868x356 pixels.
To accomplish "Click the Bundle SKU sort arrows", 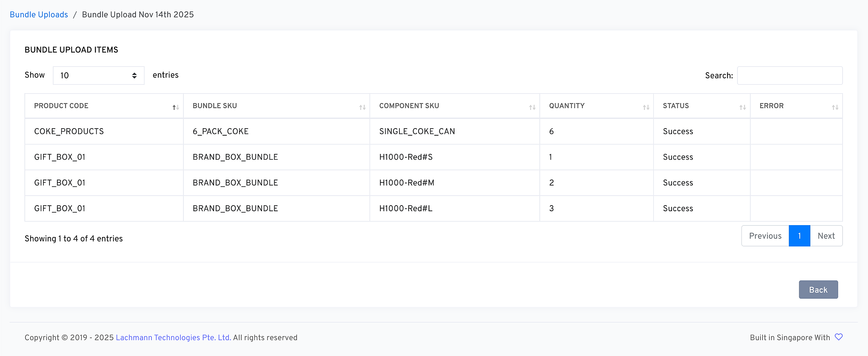I will pos(362,107).
